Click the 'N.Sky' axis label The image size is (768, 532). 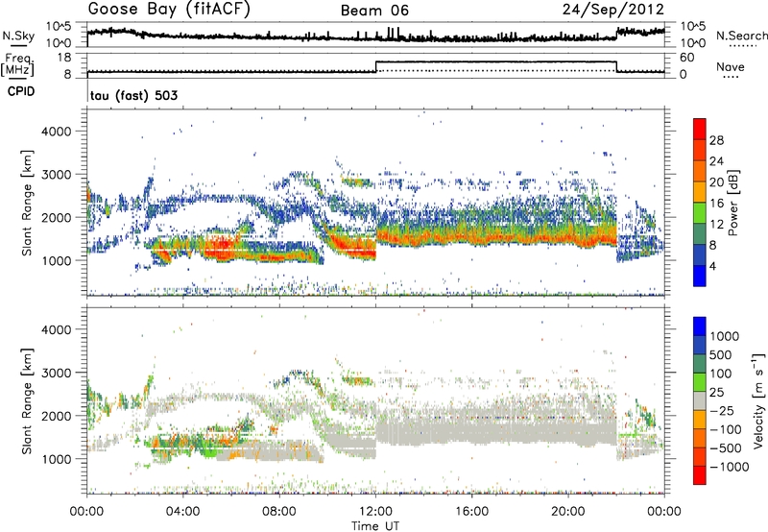pyautogui.click(x=18, y=36)
